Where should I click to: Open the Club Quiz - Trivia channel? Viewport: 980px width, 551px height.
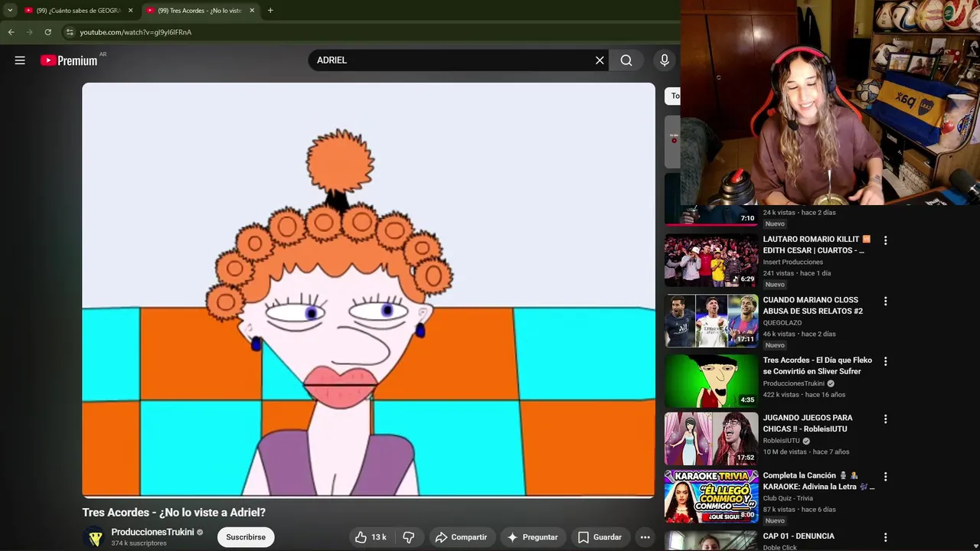pyautogui.click(x=788, y=498)
